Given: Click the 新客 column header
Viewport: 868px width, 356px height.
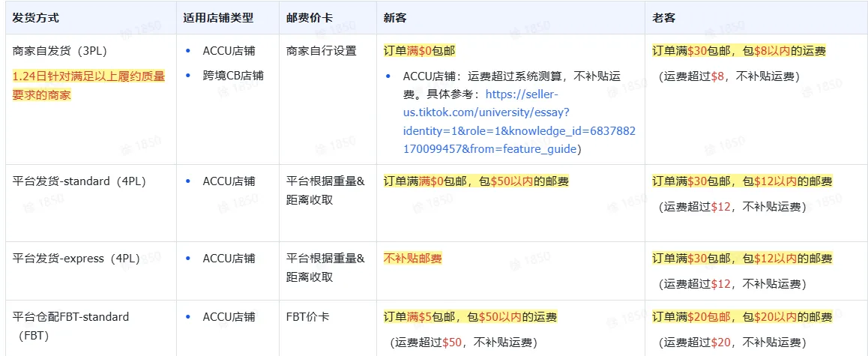Looking at the screenshot, I should tap(395, 18).
